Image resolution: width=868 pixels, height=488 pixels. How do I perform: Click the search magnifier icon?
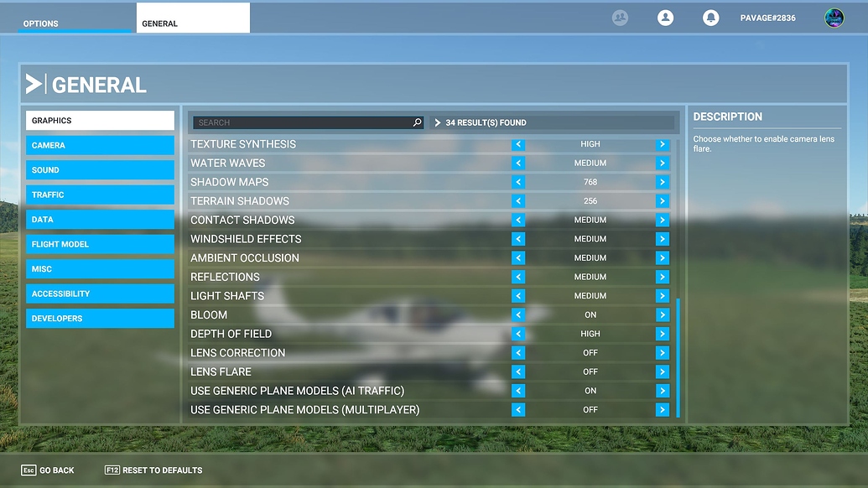[416, 122]
